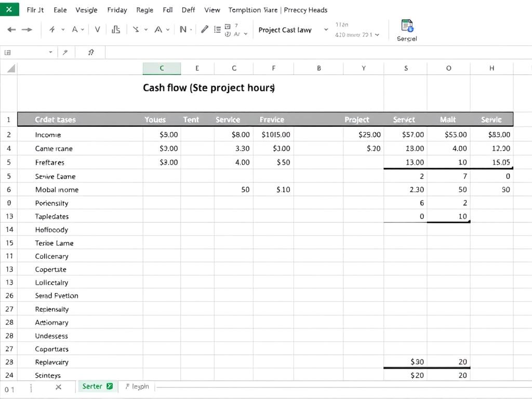Select the green highlighted column header C

click(x=162, y=68)
